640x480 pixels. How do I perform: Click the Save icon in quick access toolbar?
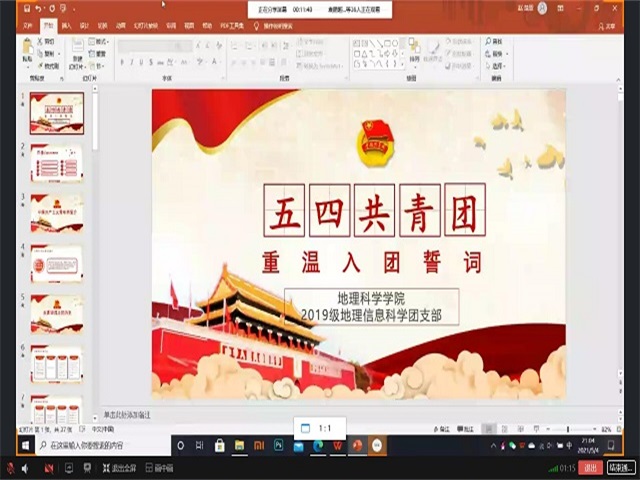27,8
